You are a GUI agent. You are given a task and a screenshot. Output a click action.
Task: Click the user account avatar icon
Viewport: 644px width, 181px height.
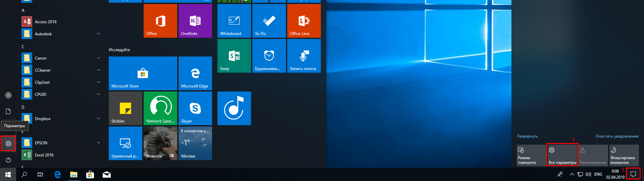[8, 95]
